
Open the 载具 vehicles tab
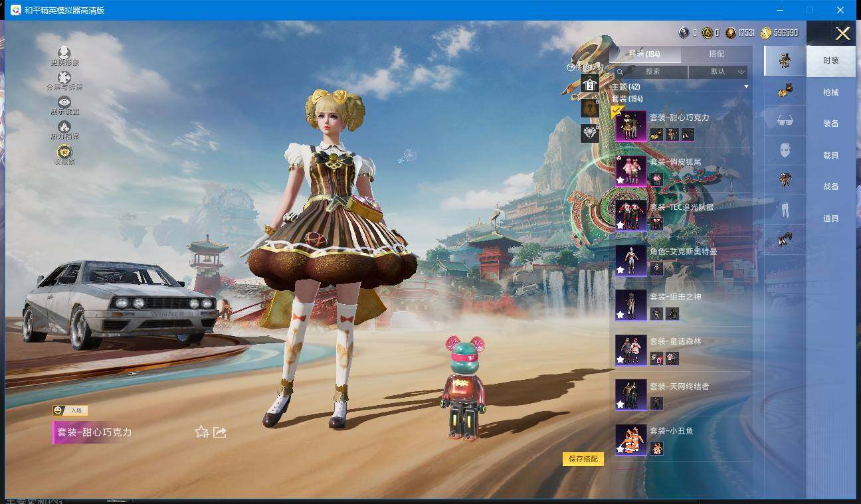pos(831,155)
